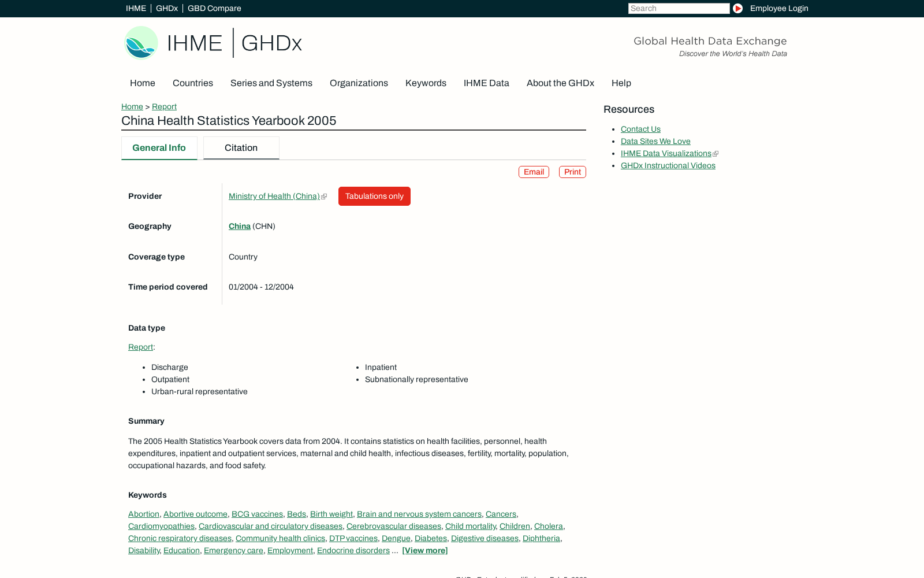Click the BCG vaccines keyword
Screen dimensions: 924x578
pyautogui.click(x=257, y=514)
